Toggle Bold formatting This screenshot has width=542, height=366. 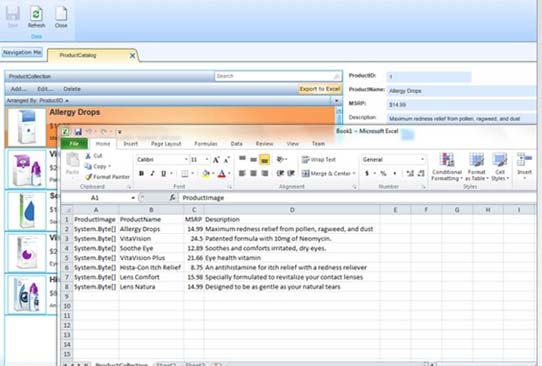pyautogui.click(x=141, y=173)
